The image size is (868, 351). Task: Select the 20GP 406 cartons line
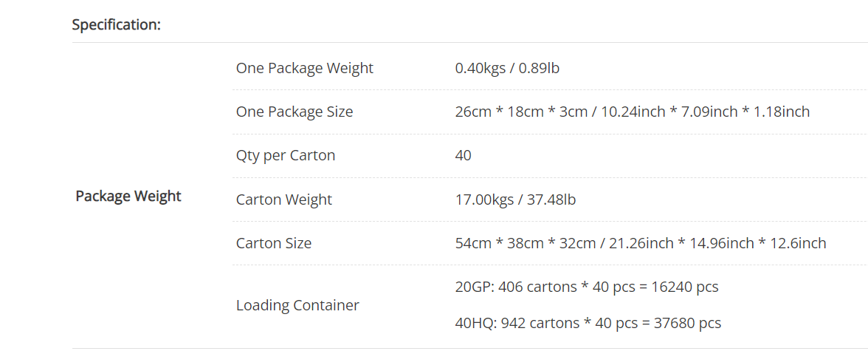pyautogui.click(x=587, y=287)
